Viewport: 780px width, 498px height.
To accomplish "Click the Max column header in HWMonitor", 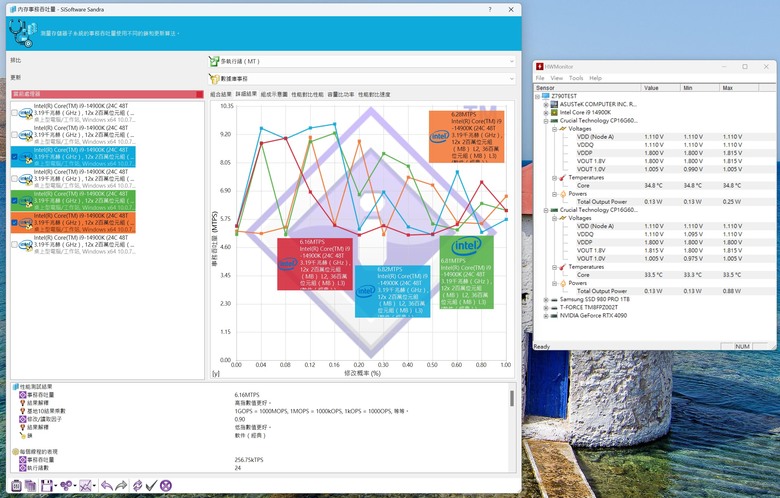I will (739, 88).
